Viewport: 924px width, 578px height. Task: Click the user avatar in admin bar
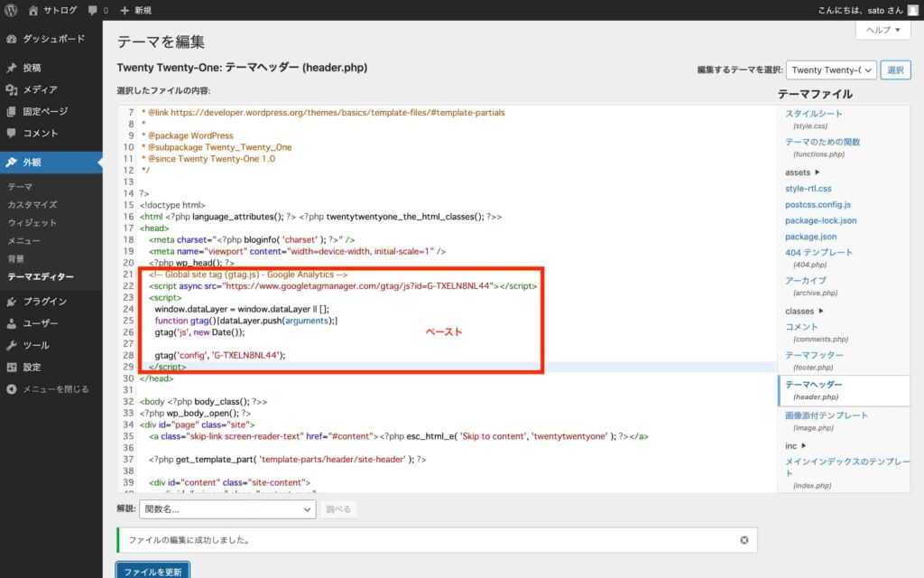(913, 10)
